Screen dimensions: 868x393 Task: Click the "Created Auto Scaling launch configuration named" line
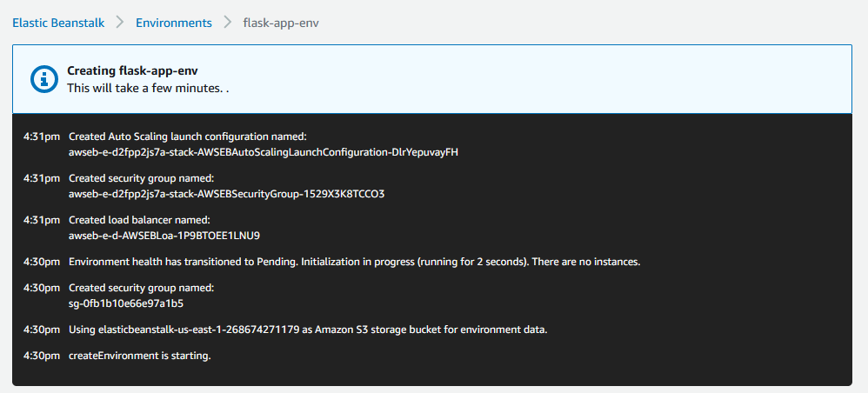tap(188, 137)
